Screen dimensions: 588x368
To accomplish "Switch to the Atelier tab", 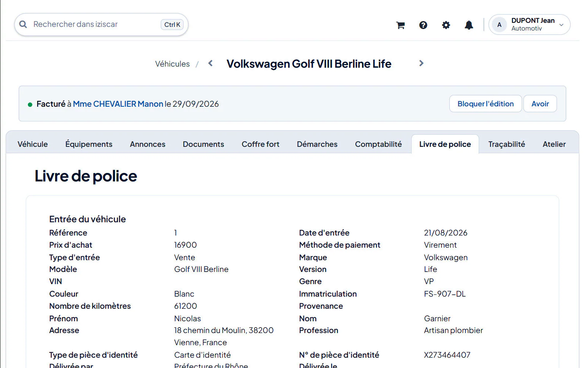I will click(x=554, y=144).
